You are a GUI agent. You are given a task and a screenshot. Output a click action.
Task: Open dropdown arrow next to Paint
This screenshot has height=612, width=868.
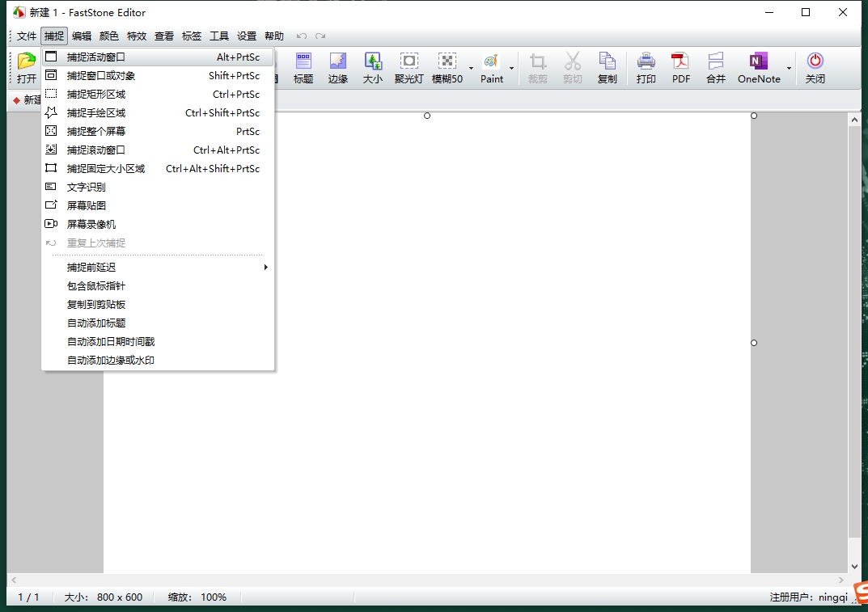[x=511, y=69]
